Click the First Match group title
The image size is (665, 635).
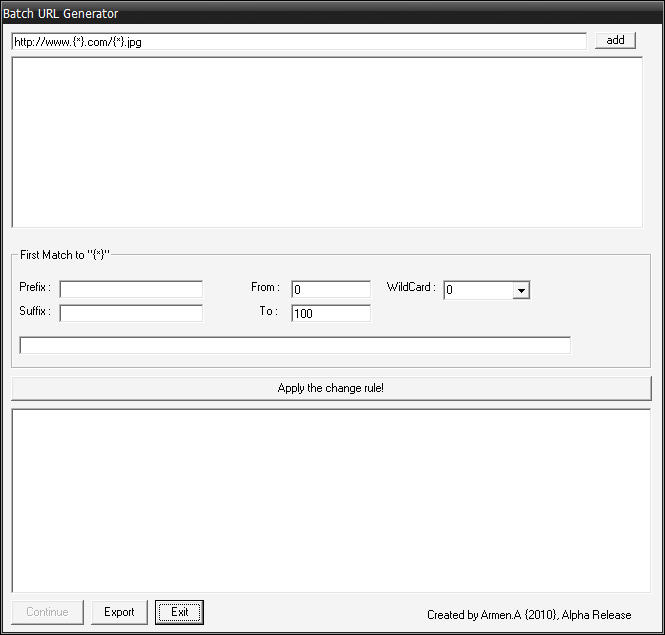65,255
